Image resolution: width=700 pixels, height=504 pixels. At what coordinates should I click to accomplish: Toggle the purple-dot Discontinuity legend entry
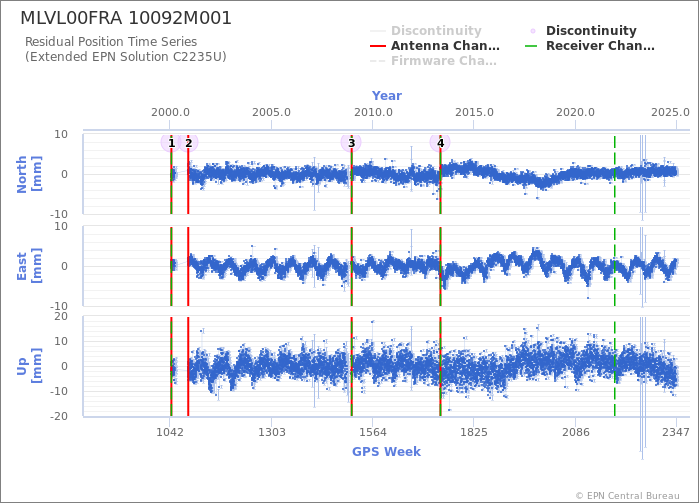tap(583, 31)
